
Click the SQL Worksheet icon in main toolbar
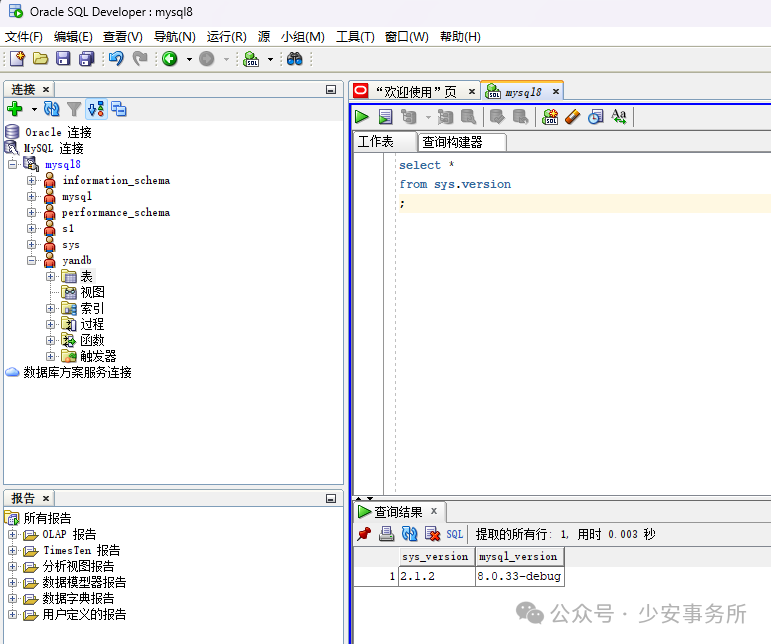pyautogui.click(x=251, y=59)
